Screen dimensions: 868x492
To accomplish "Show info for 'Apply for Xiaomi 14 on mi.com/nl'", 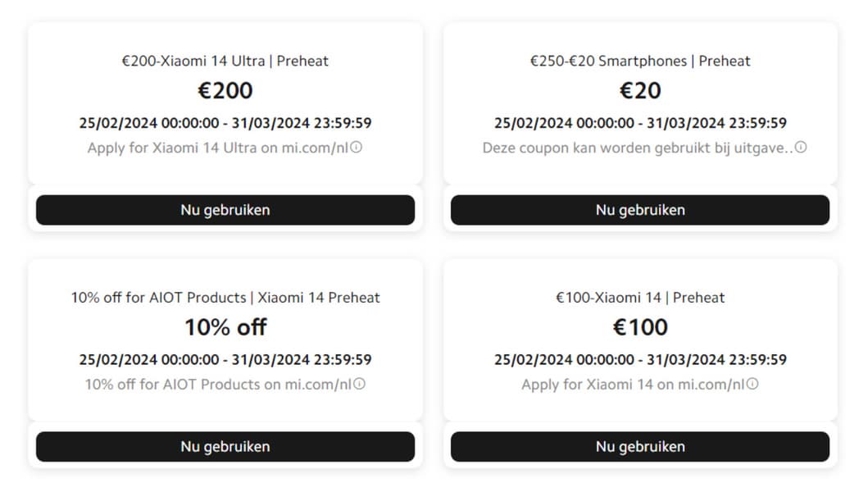I will pos(752,385).
